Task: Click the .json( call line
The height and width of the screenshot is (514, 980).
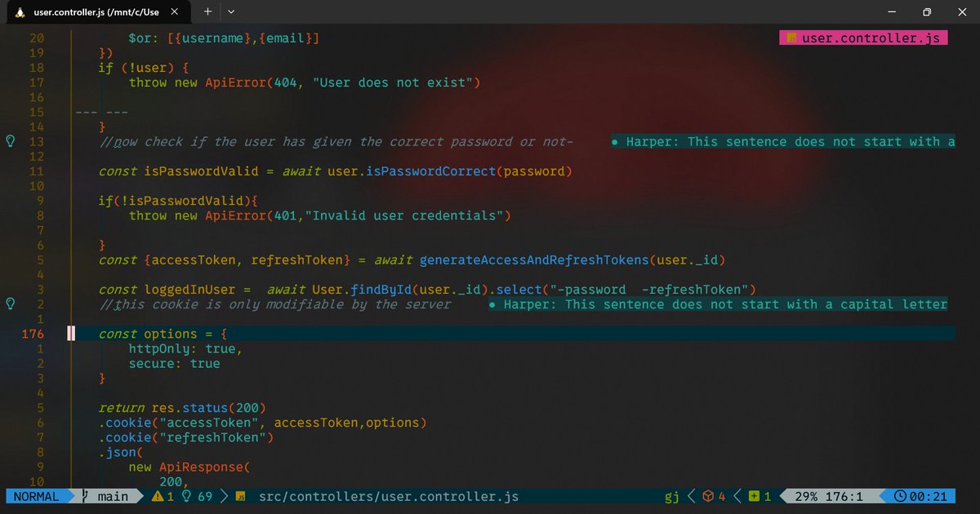Action: [121, 452]
